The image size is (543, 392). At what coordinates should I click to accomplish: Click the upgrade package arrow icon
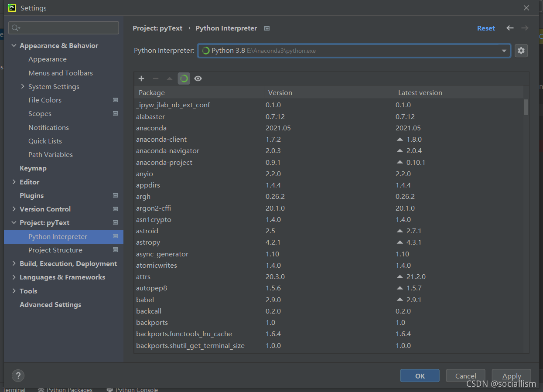coord(170,78)
